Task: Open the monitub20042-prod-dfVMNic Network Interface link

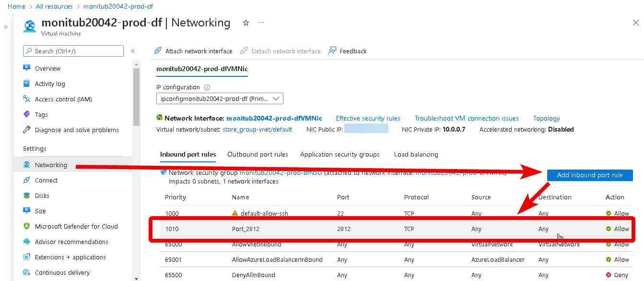Action: point(274,118)
